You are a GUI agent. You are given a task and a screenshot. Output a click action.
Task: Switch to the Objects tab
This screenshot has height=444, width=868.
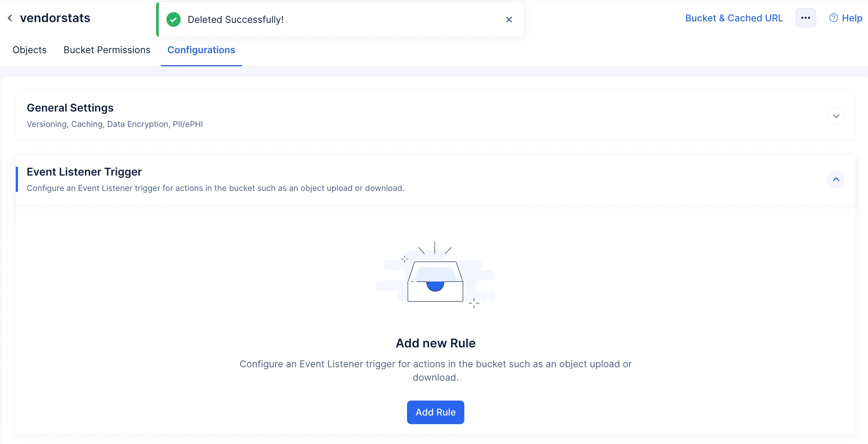30,50
